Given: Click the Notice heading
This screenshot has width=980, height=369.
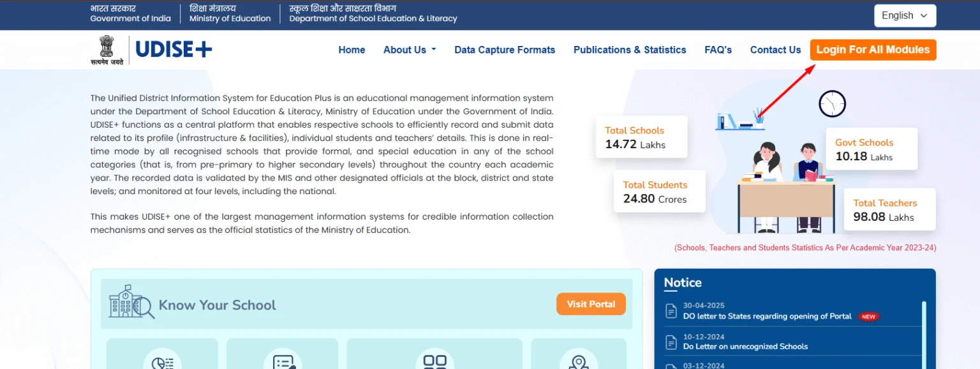Looking at the screenshot, I should (x=683, y=283).
